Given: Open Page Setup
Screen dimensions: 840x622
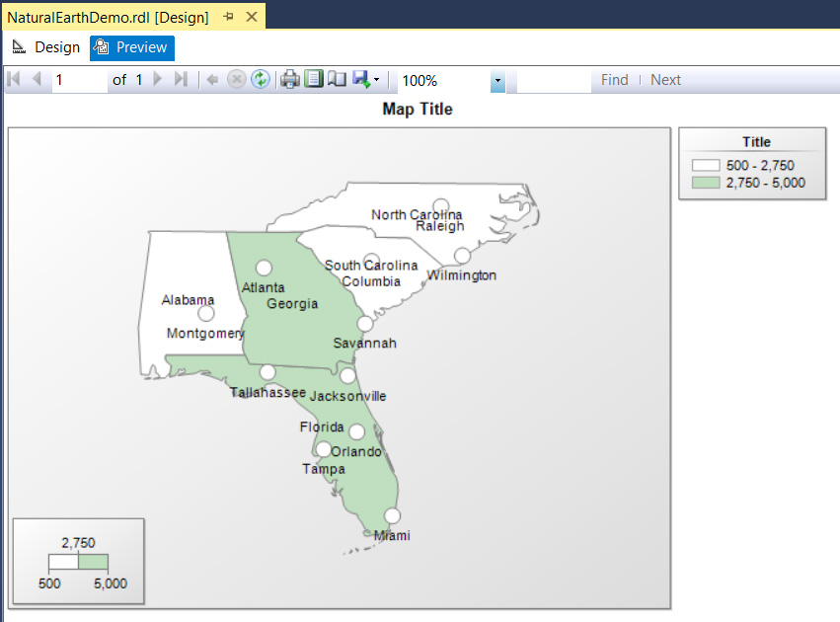Looking at the screenshot, I should point(337,80).
